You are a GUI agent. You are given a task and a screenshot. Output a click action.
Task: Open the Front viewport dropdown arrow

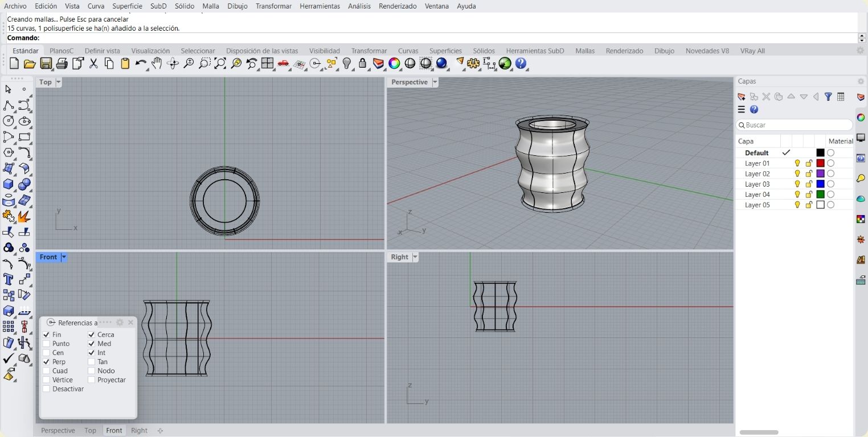(64, 257)
